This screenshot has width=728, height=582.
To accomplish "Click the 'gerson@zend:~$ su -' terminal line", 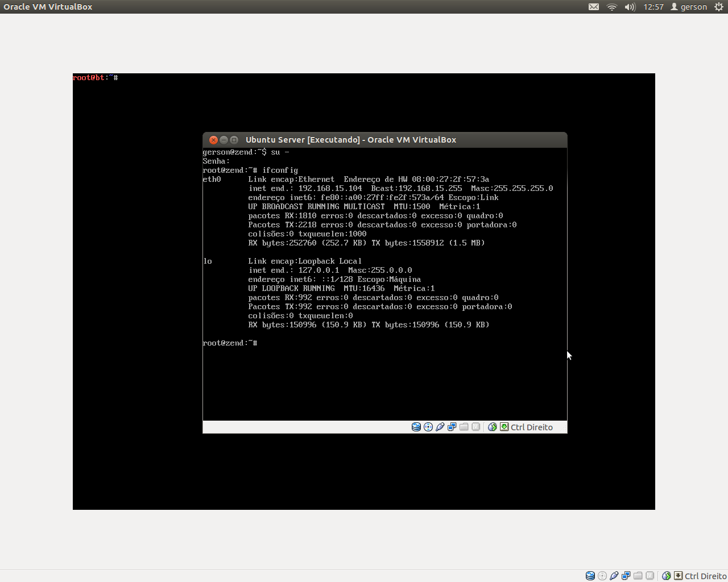I will pos(246,152).
